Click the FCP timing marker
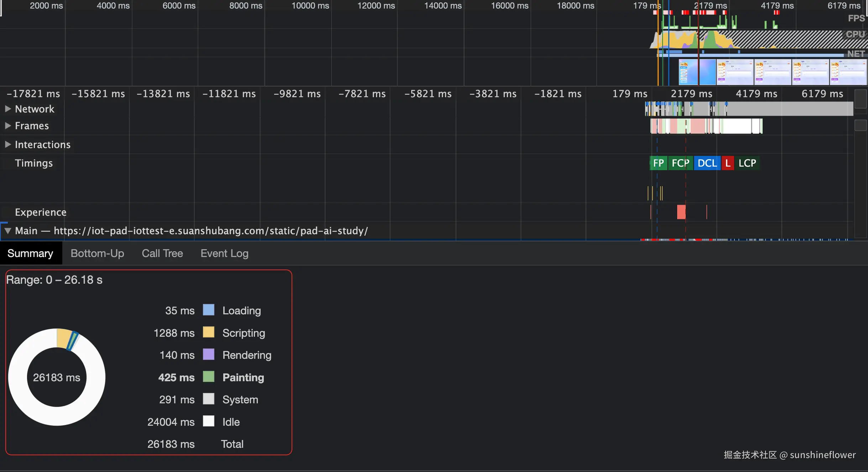This screenshot has height=472, width=868. point(680,163)
